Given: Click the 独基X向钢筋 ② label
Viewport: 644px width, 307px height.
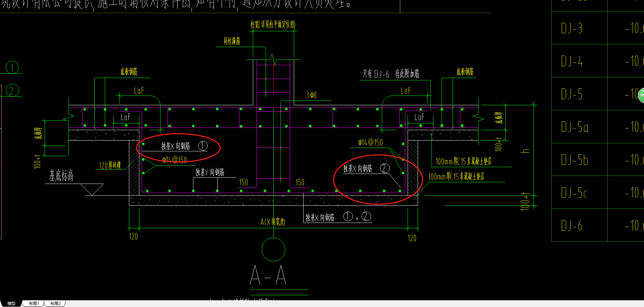Looking at the screenshot, I should 366,168.
